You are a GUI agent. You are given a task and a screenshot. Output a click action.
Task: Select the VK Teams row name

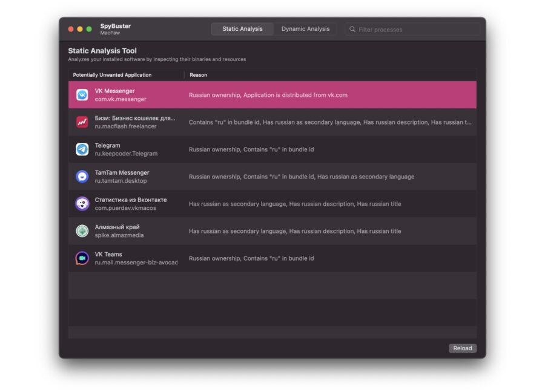coord(108,254)
